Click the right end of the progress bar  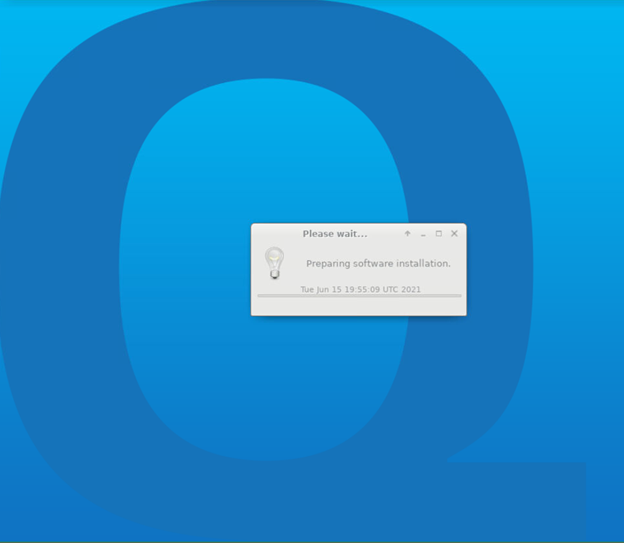click(x=458, y=296)
